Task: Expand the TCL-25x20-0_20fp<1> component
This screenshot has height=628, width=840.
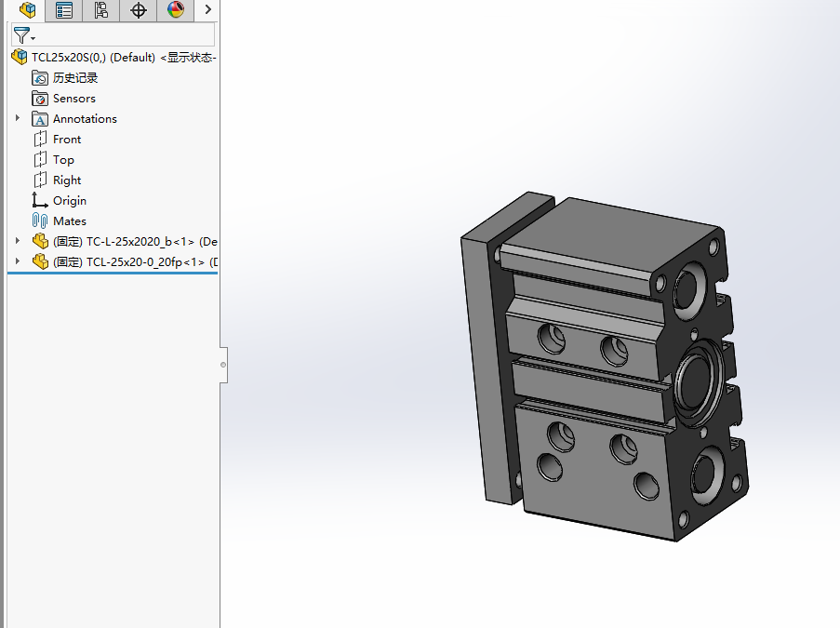Action: pyautogui.click(x=18, y=261)
